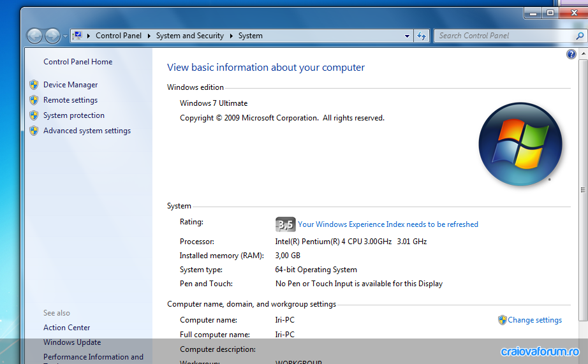Click shield icon beside Remote settings

click(x=34, y=100)
